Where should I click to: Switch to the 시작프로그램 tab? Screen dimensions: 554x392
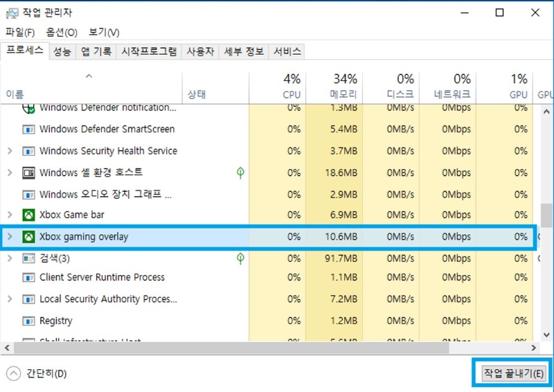[x=149, y=52]
